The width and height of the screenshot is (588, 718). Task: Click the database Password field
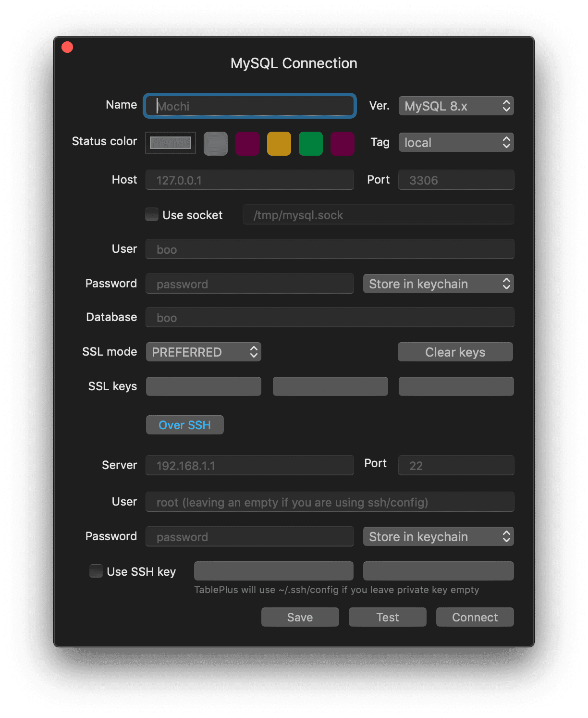pos(250,284)
